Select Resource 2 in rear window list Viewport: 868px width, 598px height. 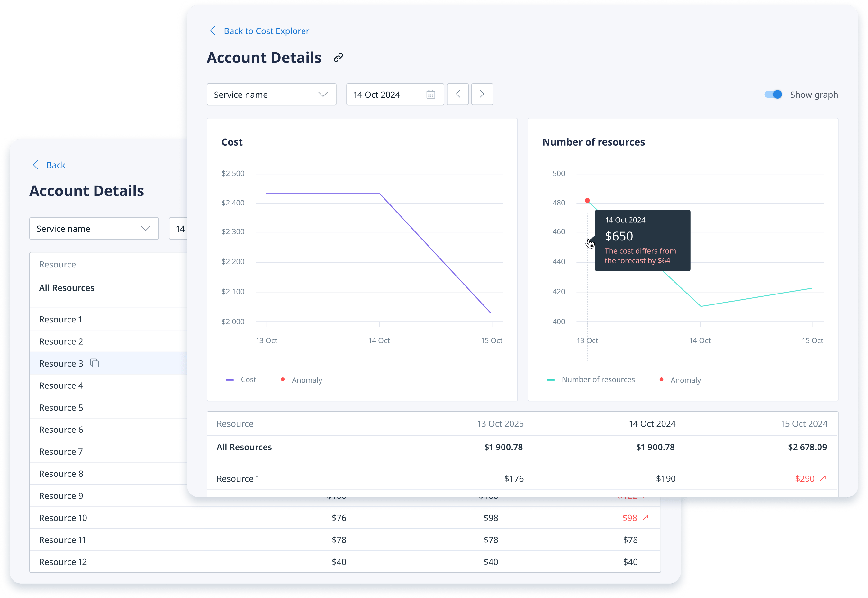click(x=109, y=341)
